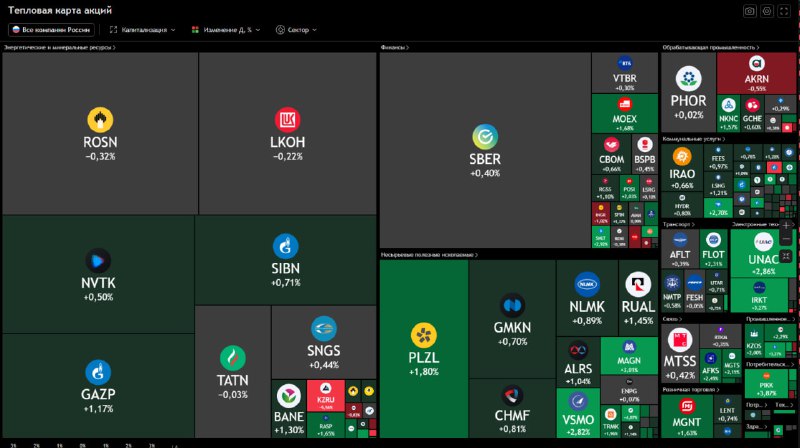Expand the Энергетические и минеральные ресурсы sector
Viewport: 800px width, 448px height.
(x=60, y=47)
